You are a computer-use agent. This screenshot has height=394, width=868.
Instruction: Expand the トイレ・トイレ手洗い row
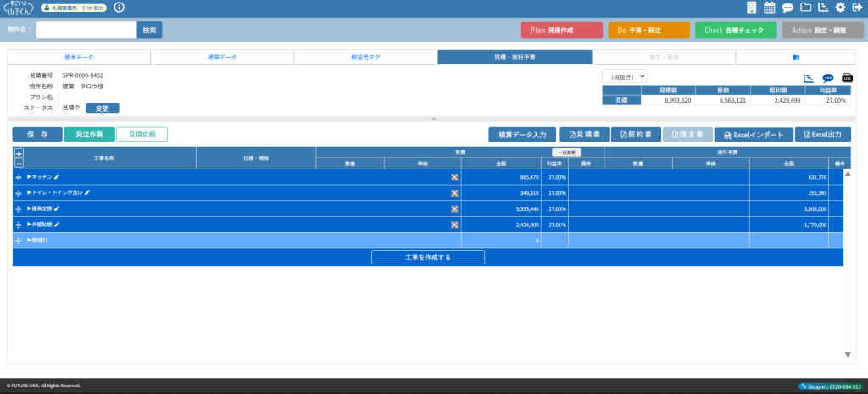pos(30,193)
